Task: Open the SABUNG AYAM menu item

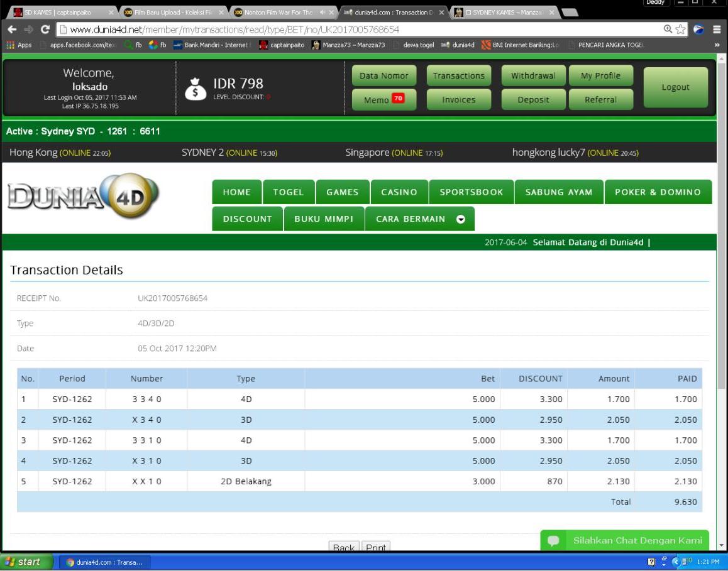Action: click(x=559, y=192)
